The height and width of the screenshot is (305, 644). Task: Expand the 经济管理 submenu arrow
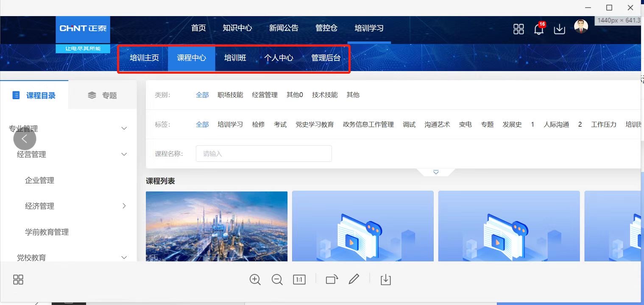tap(124, 206)
